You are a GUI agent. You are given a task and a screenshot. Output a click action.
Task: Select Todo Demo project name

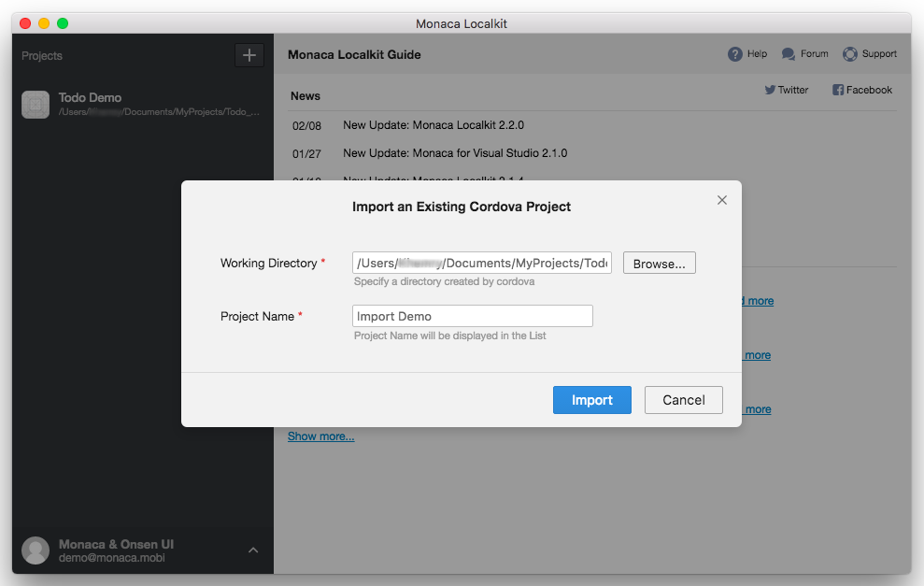[91, 97]
